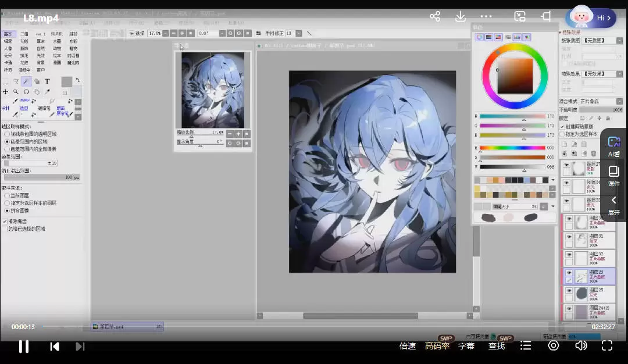Toggle the scratchpad panel icon
The height and width of the screenshot is (364, 628).
click(x=527, y=37)
